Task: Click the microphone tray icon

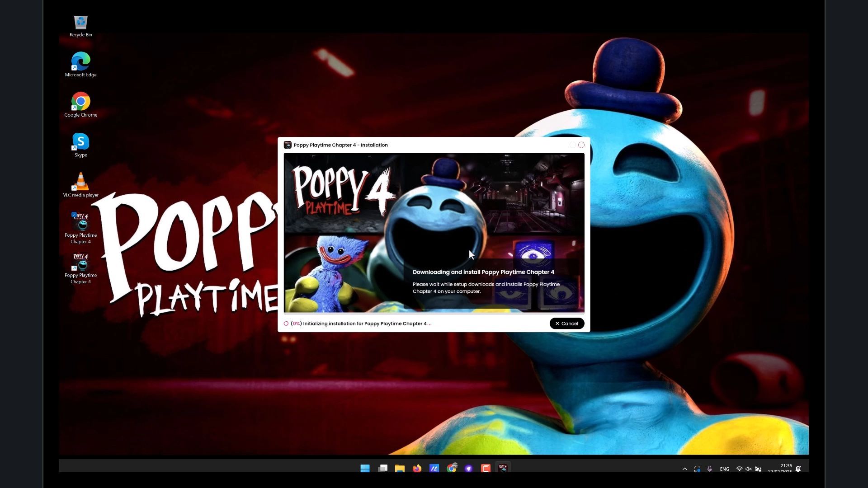Action: click(709, 469)
